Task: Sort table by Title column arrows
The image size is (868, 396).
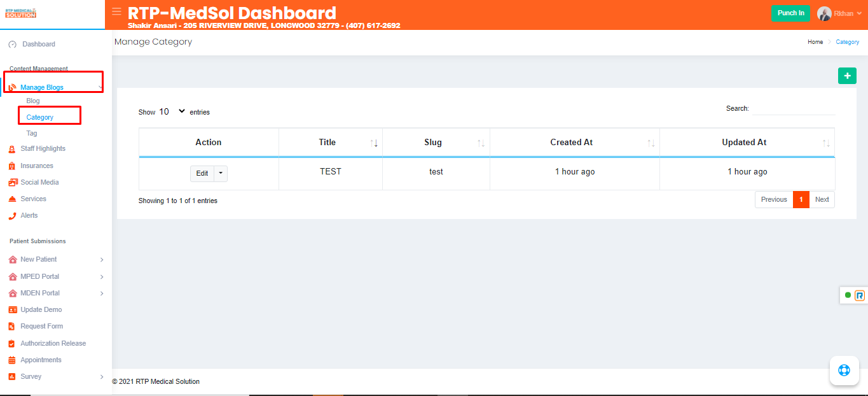Action: click(374, 143)
